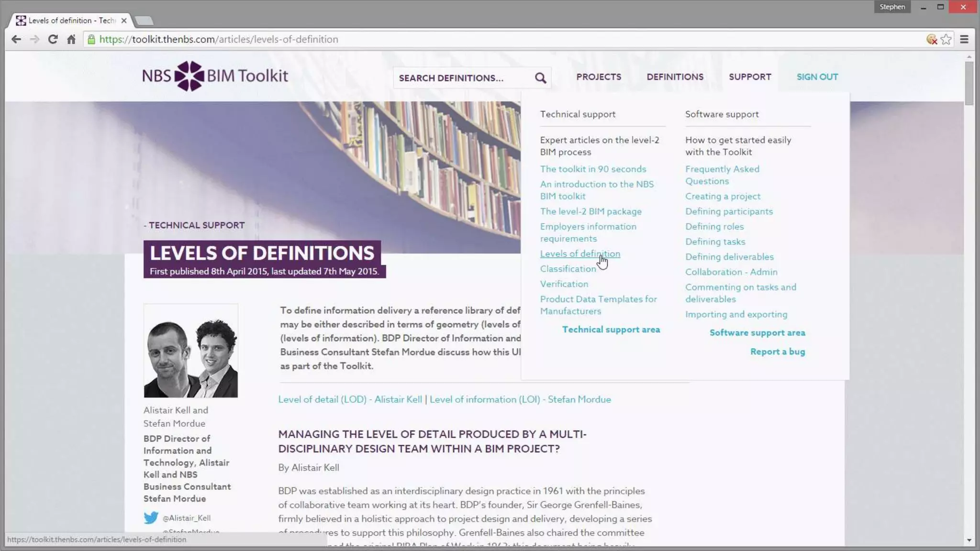980x551 pixels.
Task: Open the Chrome hamburger menu
Action: pos(964,39)
